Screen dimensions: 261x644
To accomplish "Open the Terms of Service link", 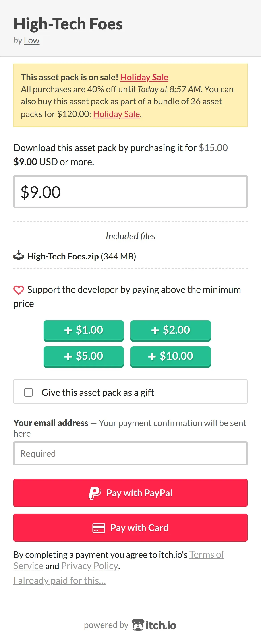I will [x=119, y=560].
